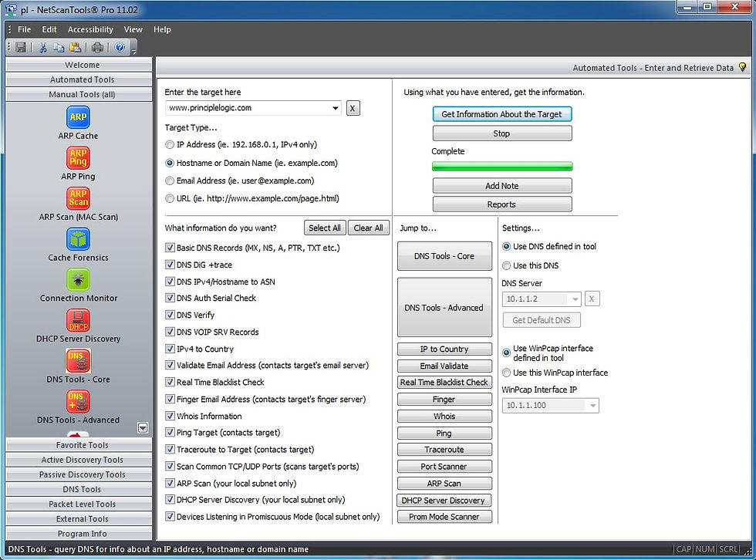756x560 pixels.
Task: Click the Reports button
Action: [502, 204]
